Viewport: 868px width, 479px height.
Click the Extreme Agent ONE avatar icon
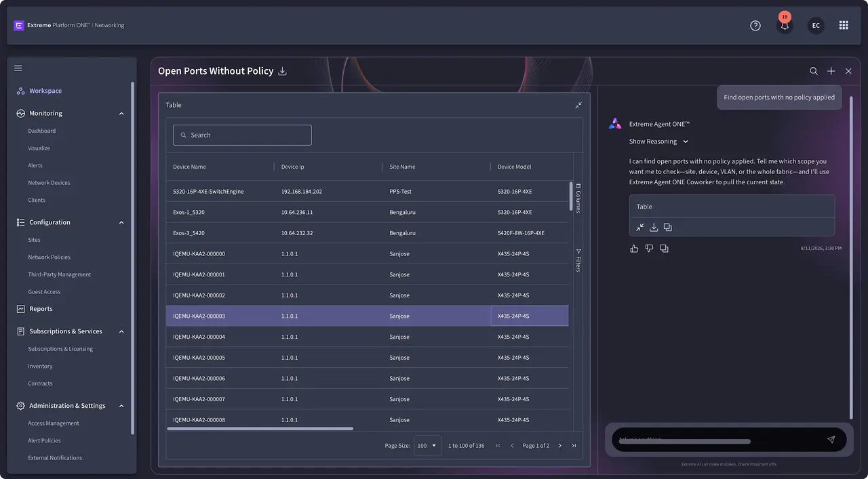(x=615, y=124)
